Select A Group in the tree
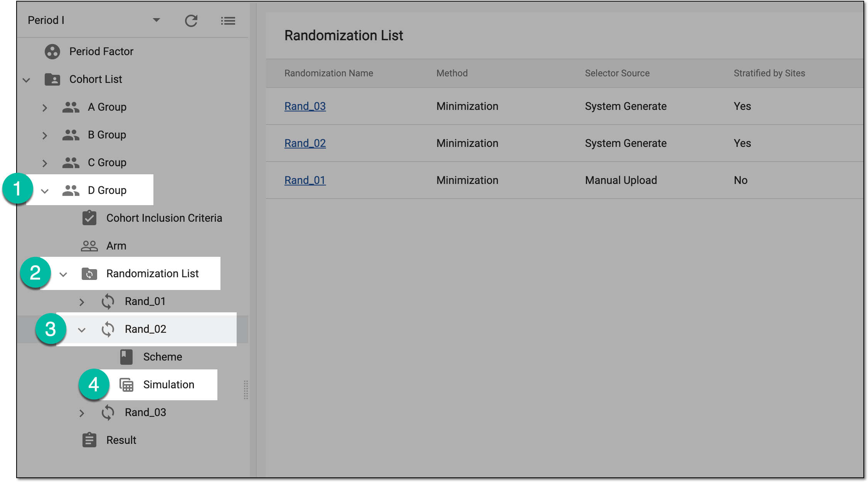The height and width of the screenshot is (482, 868). (107, 107)
